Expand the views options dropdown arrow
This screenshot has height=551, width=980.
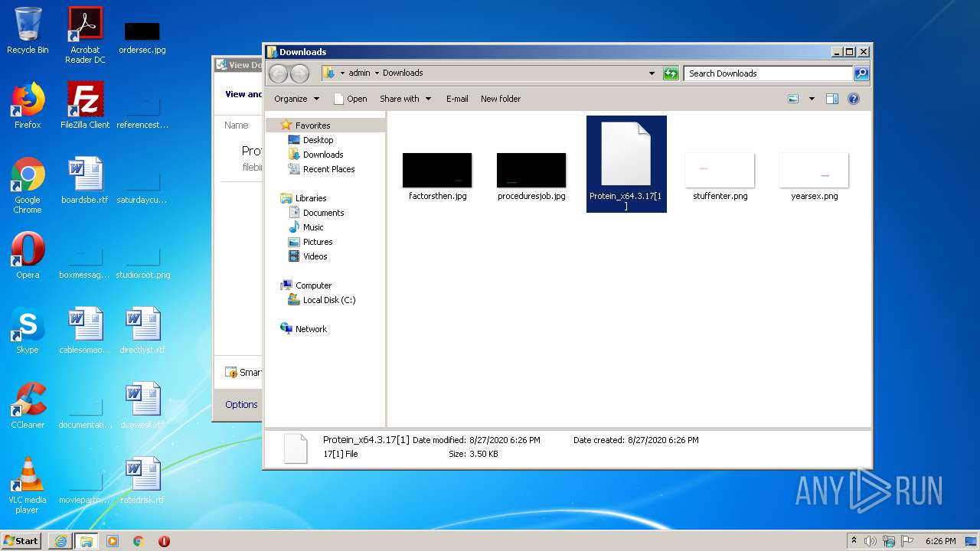[x=812, y=99]
